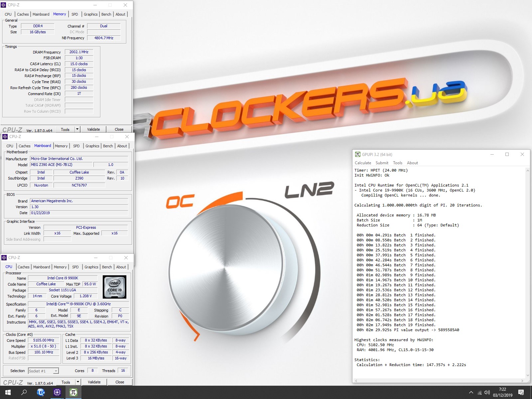
Task: Maximize the GPUPI window
Action: (x=507, y=154)
